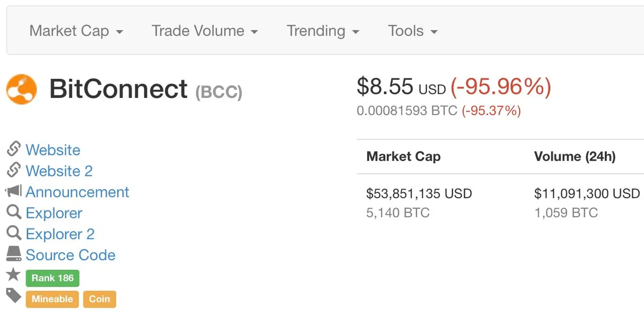Click the megaphone icon beside Announcement

click(x=14, y=191)
